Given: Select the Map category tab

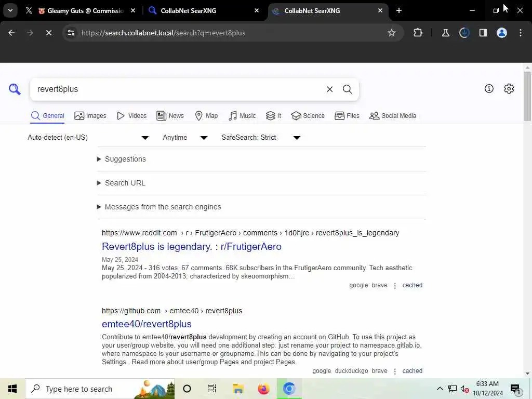Looking at the screenshot, I should tap(206, 116).
